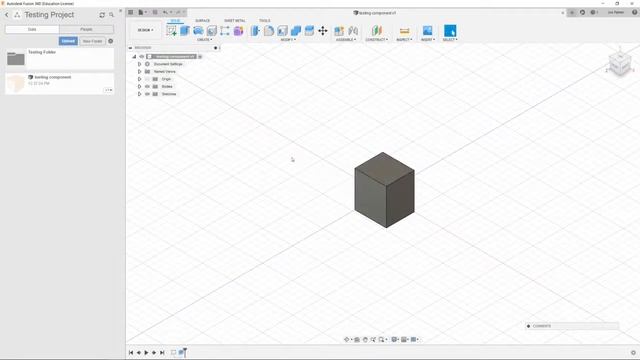Click the blue Upload button

(68, 41)
